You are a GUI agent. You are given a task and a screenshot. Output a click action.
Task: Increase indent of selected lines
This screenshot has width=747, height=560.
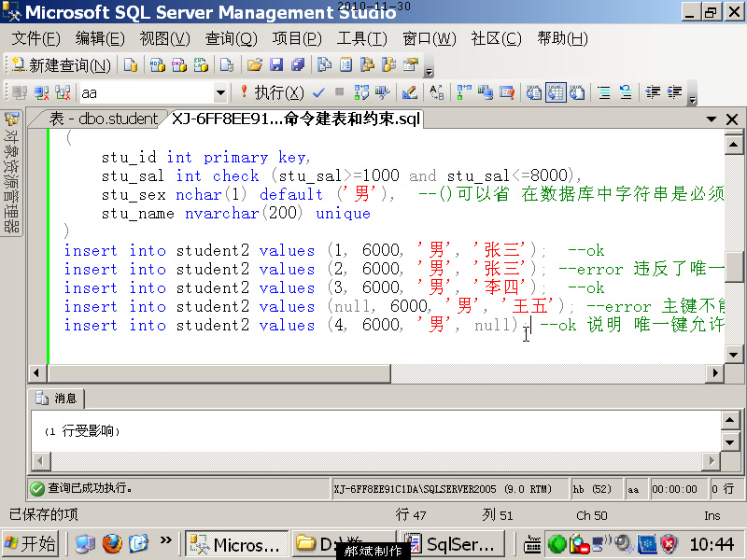coord(674,92)
